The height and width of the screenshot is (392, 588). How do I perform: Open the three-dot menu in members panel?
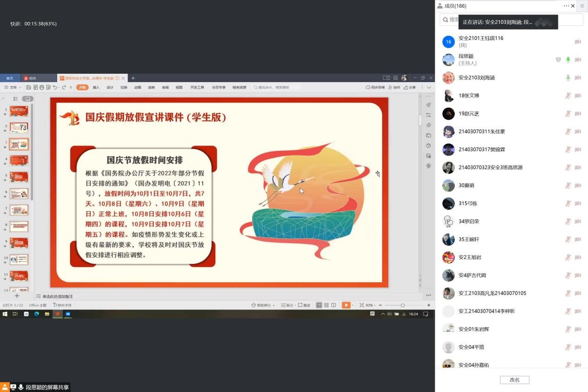click(566, 6)
